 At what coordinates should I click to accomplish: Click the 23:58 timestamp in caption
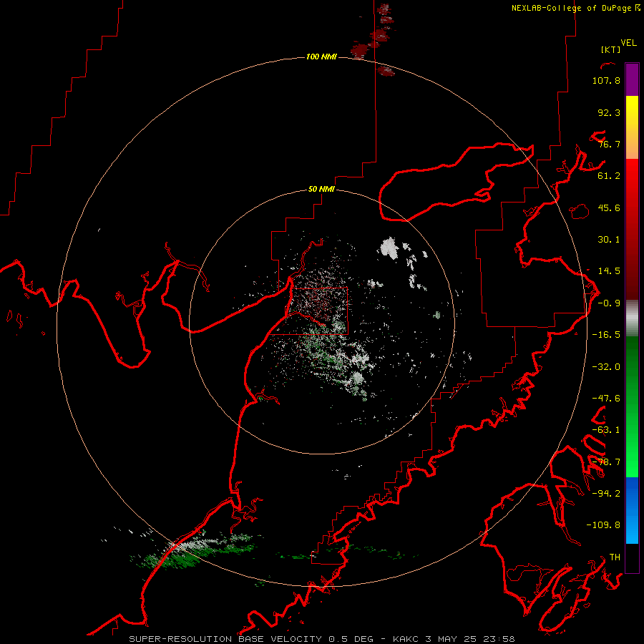click(498, 639)
